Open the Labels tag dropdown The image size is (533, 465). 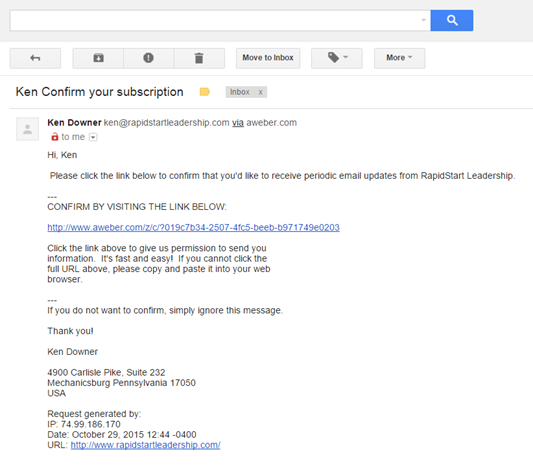337,58
